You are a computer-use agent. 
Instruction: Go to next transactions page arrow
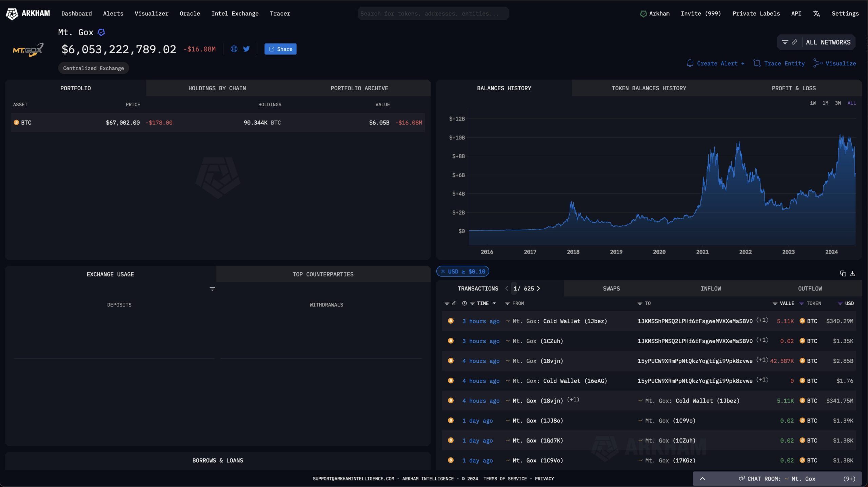click(x=538, y=288)
